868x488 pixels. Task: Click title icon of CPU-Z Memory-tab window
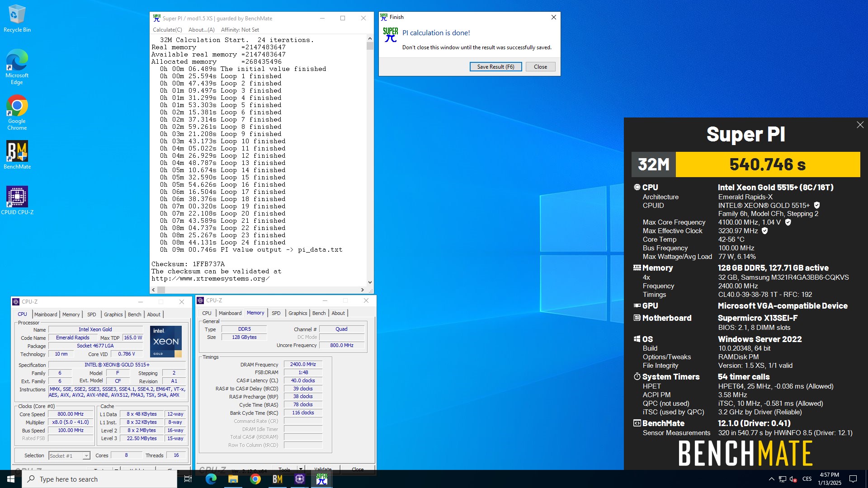(201, 300)
